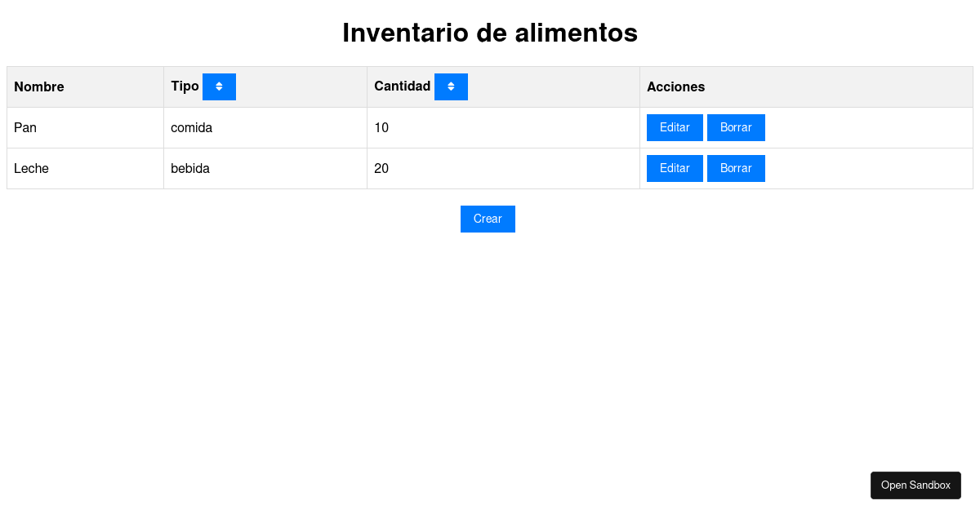Select the Nombre column header

click(x=86, y=86)
